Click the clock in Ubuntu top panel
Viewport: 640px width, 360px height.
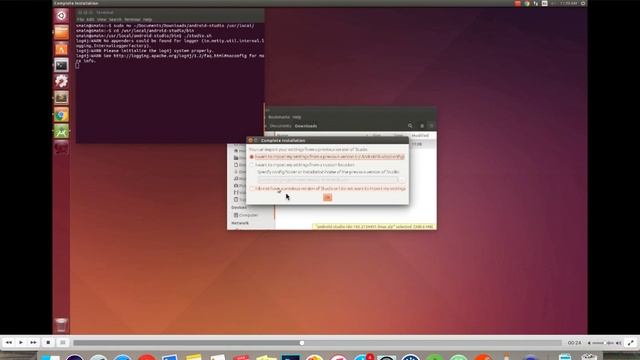(x=568, y=3)
